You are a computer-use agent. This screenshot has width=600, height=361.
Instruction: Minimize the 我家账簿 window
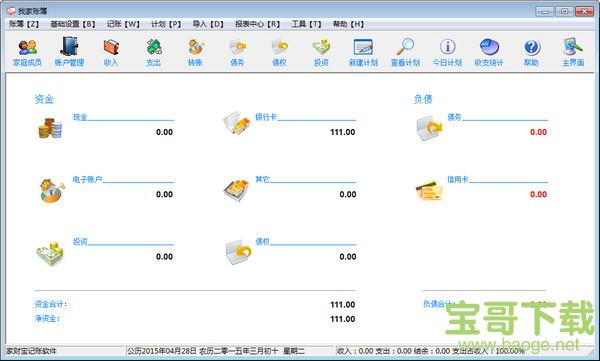pos(545,11)
